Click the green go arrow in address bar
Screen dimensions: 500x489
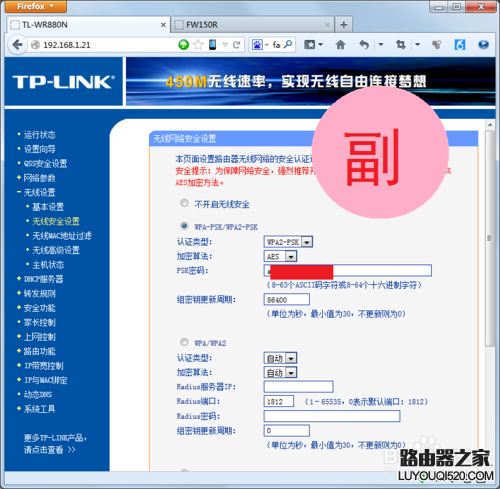[183, 45]
